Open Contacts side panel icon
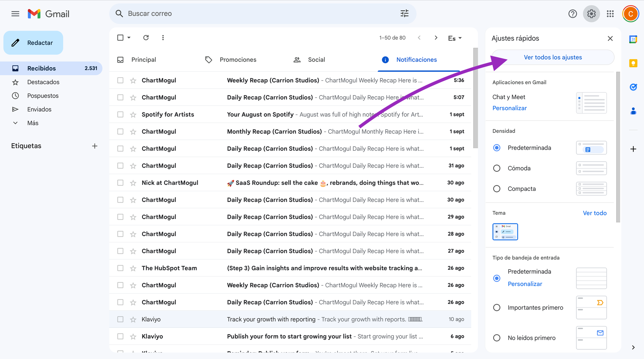 click(x=633, y=111)
